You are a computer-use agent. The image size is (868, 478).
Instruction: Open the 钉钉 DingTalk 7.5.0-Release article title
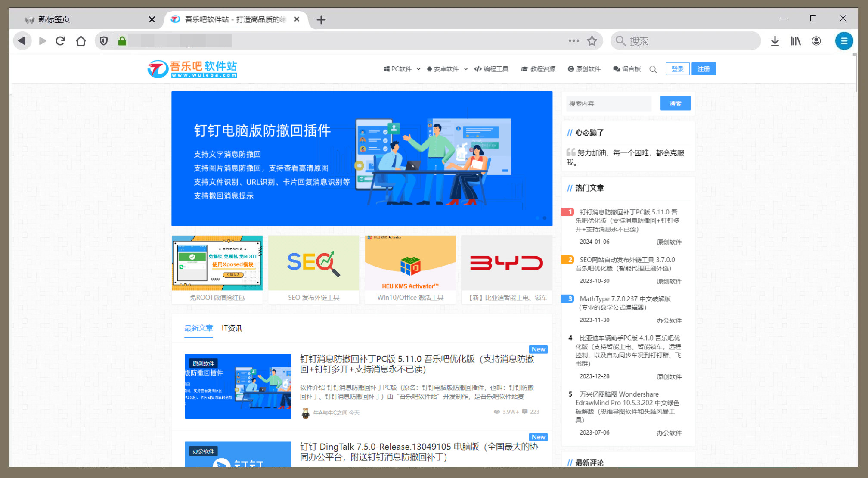pyautogui.click(x=418, y=452)
